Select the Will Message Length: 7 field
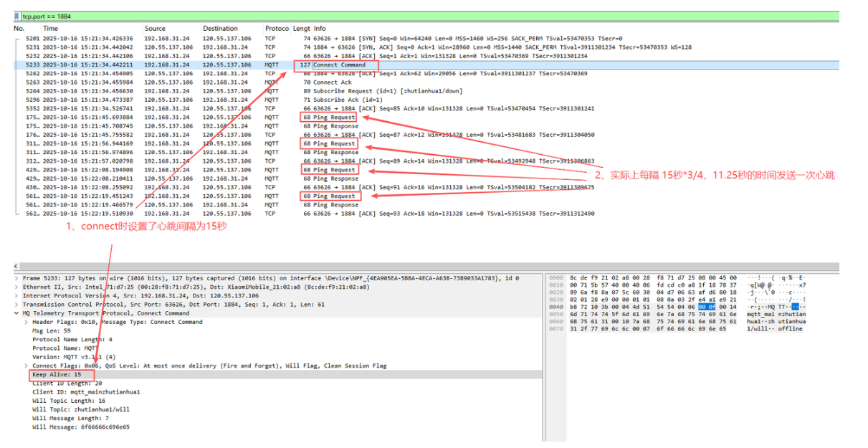The height and width of the screenshot is (448, 868). 70,418
